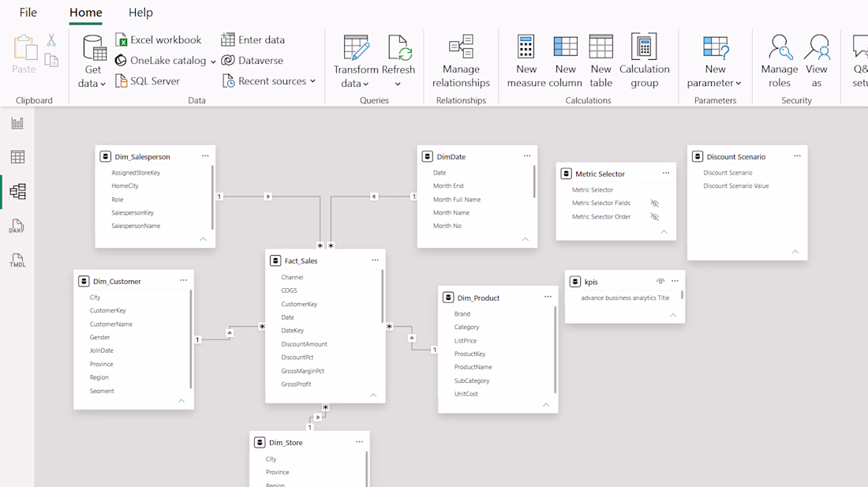This screenshot has height=487, width=868.
Task: Open the Report view from sidebar
Action: pos(17,123)
